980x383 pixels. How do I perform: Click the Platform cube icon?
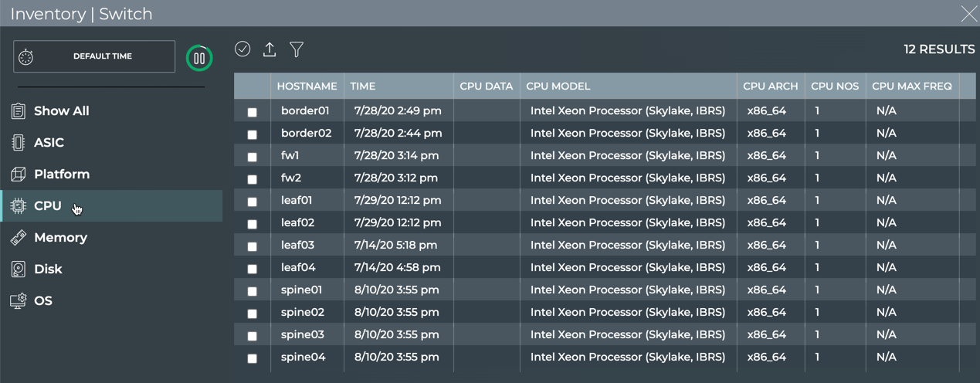19,175
